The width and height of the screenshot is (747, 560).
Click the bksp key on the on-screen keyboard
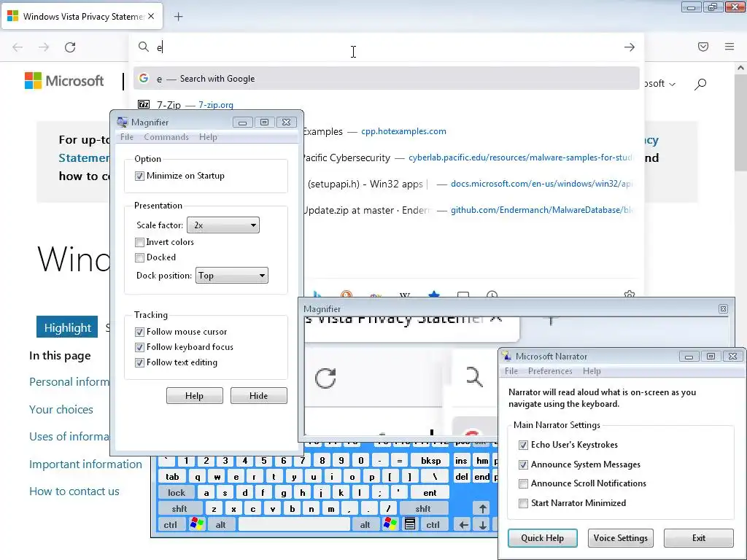pos(430,461)
